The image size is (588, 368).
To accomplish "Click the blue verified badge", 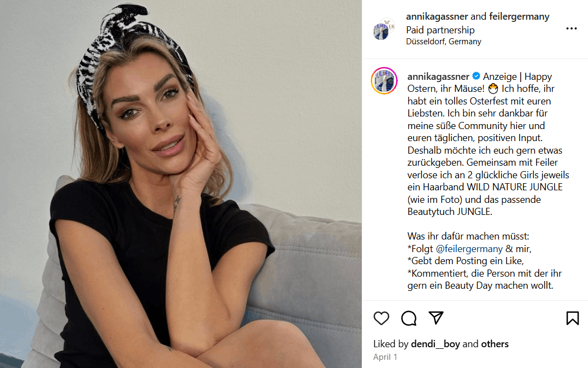I will [477, 76].
